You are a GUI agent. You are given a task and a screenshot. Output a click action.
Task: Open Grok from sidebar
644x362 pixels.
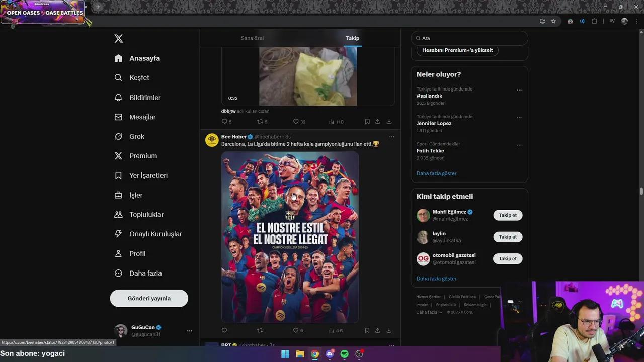[129, 137]
